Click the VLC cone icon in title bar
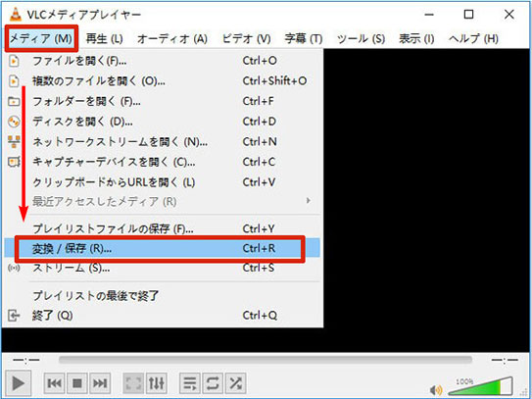The image size is (532, 399). tap(16, 15)
